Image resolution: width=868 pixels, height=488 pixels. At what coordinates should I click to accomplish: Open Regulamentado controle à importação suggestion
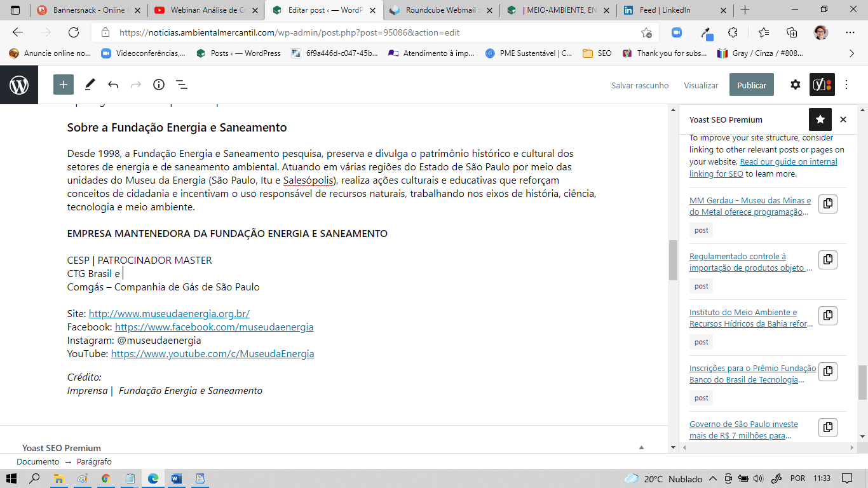click(x=750, y=262)
